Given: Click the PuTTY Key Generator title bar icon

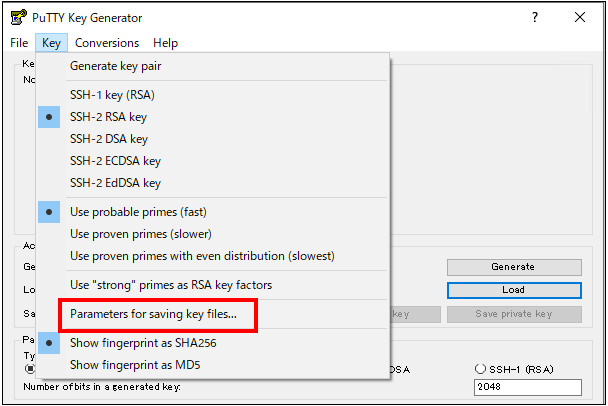Looking at the screenshot, I should 17,17.
